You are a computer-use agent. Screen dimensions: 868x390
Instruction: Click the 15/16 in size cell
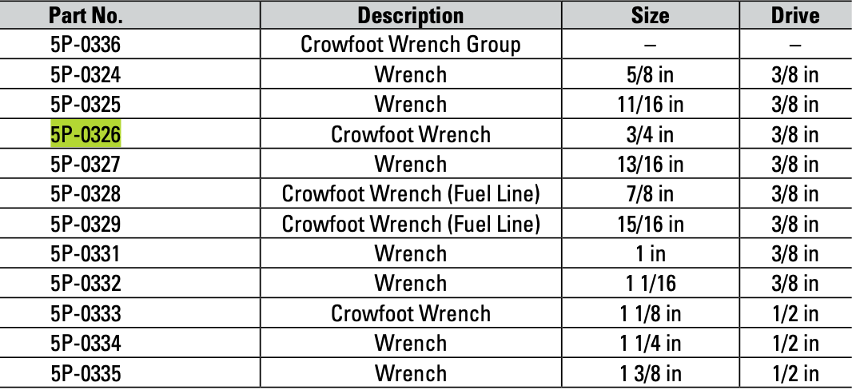tap(649, 225)
